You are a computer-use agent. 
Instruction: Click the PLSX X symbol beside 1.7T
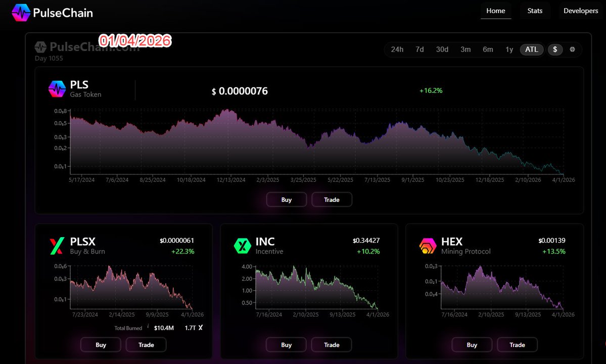tap(200, 328)
